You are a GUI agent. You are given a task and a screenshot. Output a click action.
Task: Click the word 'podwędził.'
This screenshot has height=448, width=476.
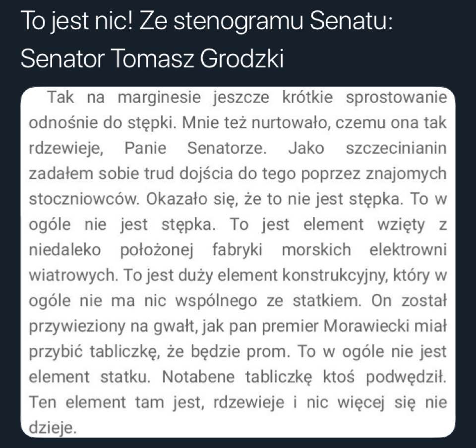(x=406, y=377)
